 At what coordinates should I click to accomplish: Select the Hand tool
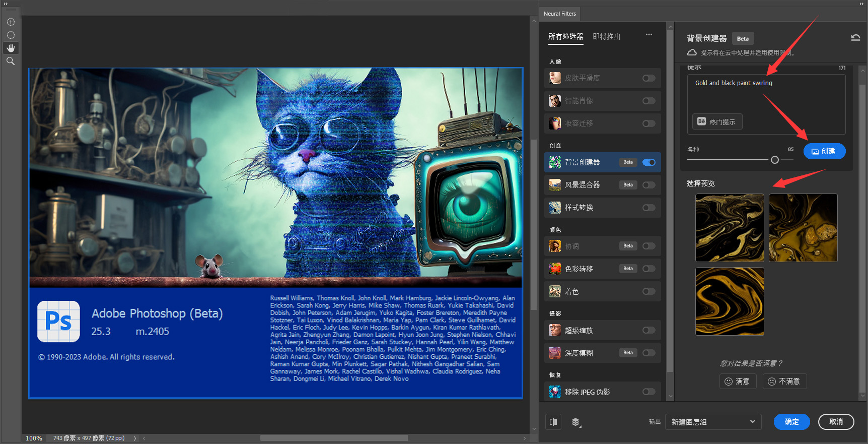(11, 48)
